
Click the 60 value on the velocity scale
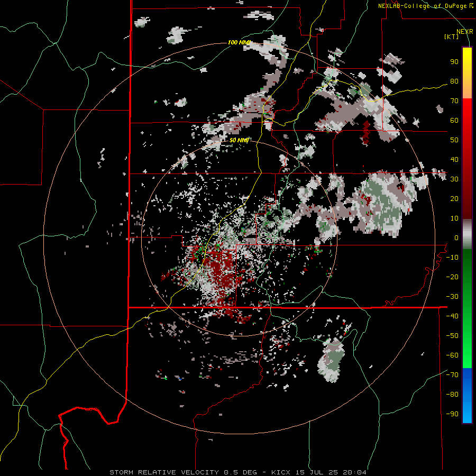click(454, 121)
